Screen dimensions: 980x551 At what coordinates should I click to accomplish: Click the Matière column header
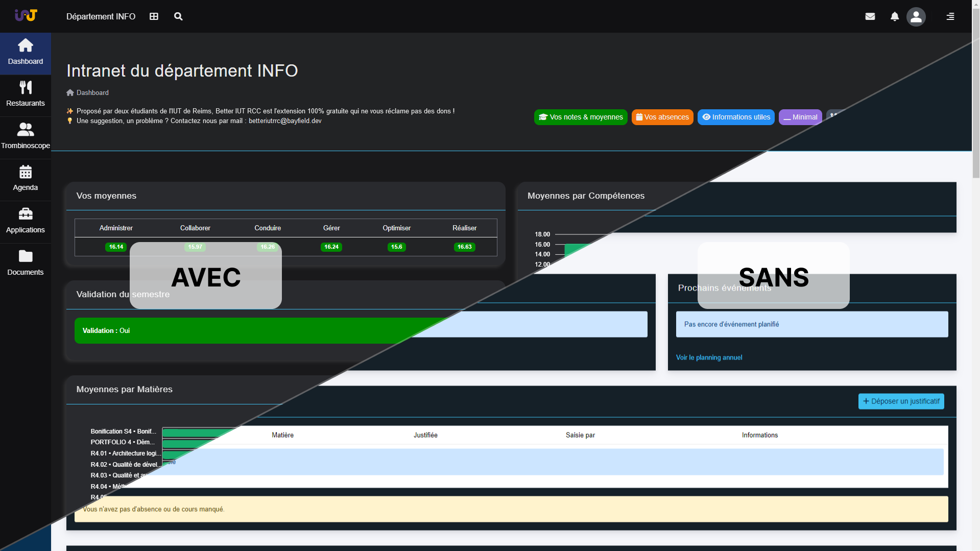tap(282, 435)
